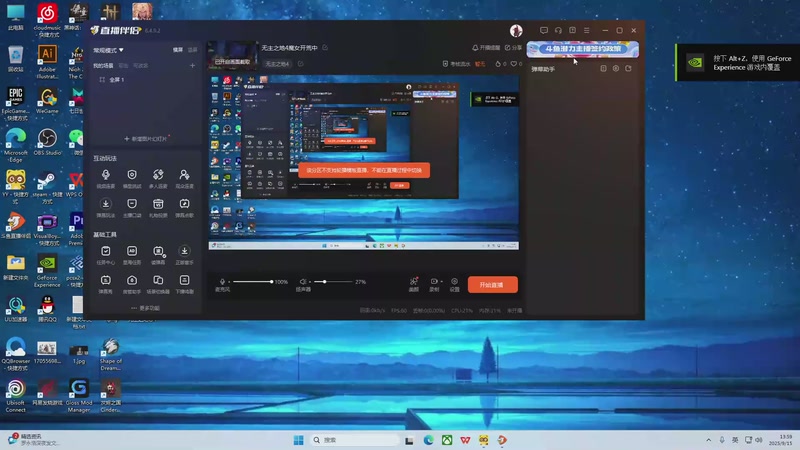Click the AD task icon in 基础工具
The image size is (800, 450).
pos(132,251)
